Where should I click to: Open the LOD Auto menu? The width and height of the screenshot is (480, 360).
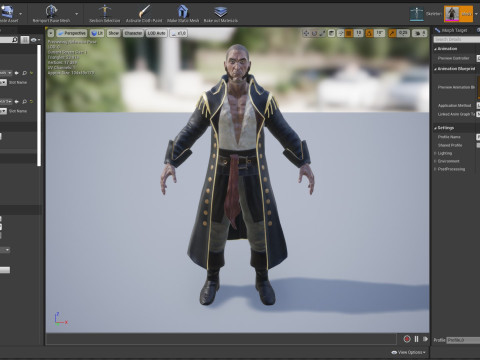point(156,33)
